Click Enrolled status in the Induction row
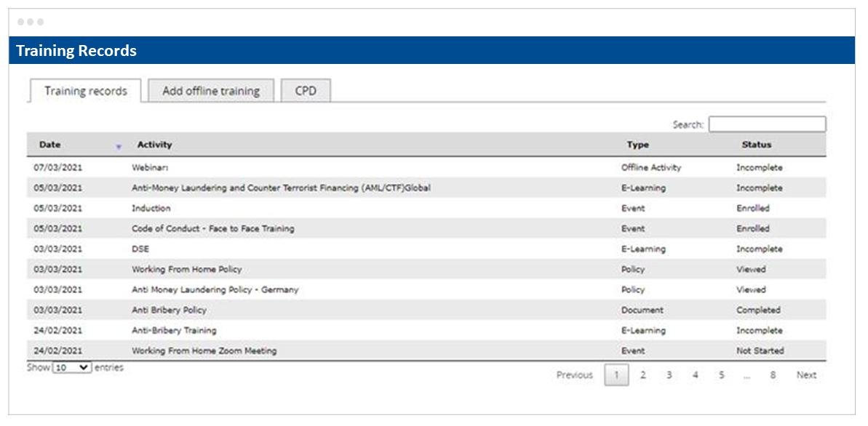Screen dimensions: 868x426 [x=753, y=209]
